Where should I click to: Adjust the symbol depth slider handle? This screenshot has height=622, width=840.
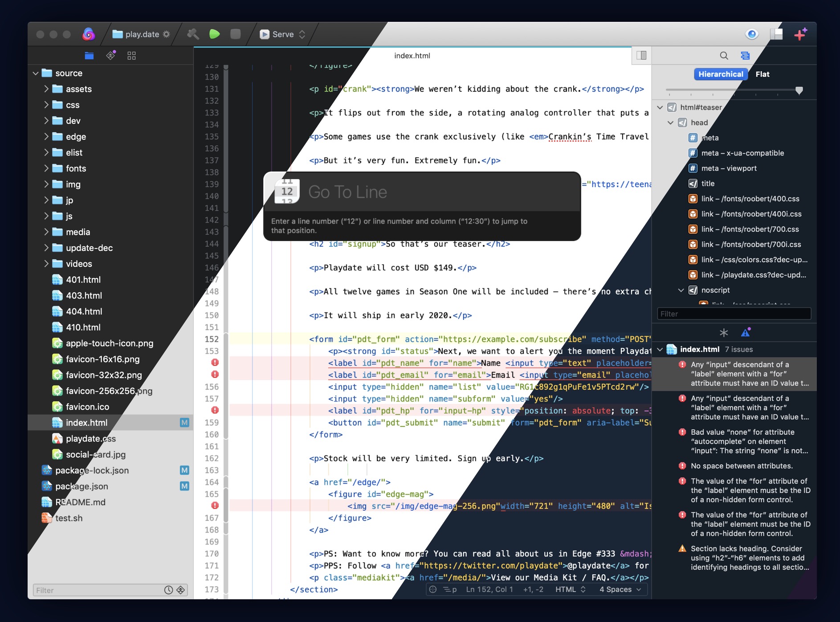799,90
